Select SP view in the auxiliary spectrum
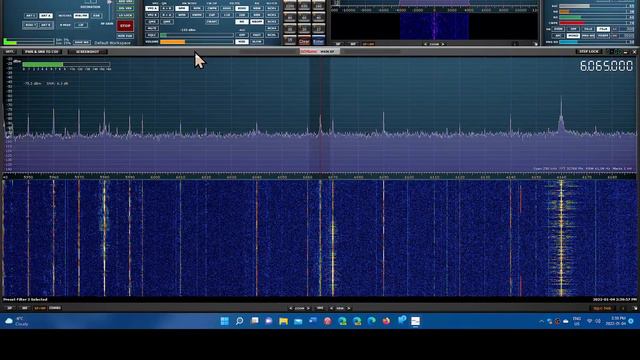The image size is (640, 360). click(338, 44)
